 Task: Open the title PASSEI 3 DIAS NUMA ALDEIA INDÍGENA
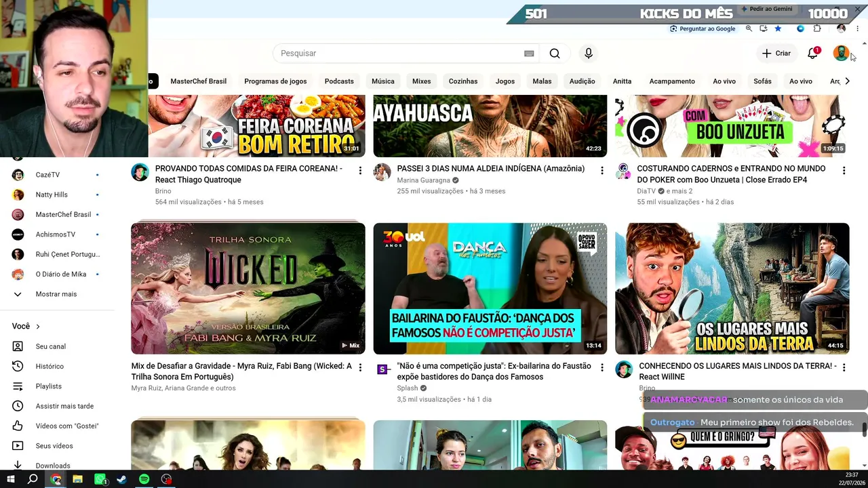[491, 169]
